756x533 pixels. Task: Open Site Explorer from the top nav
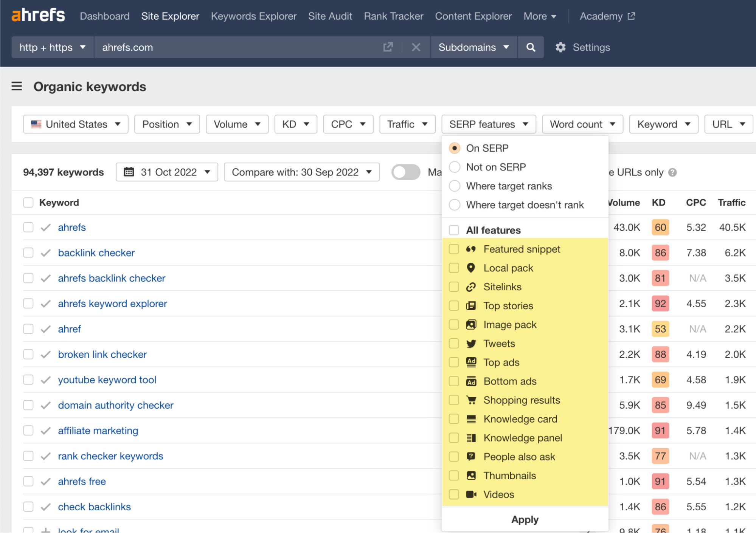point(170,15)
